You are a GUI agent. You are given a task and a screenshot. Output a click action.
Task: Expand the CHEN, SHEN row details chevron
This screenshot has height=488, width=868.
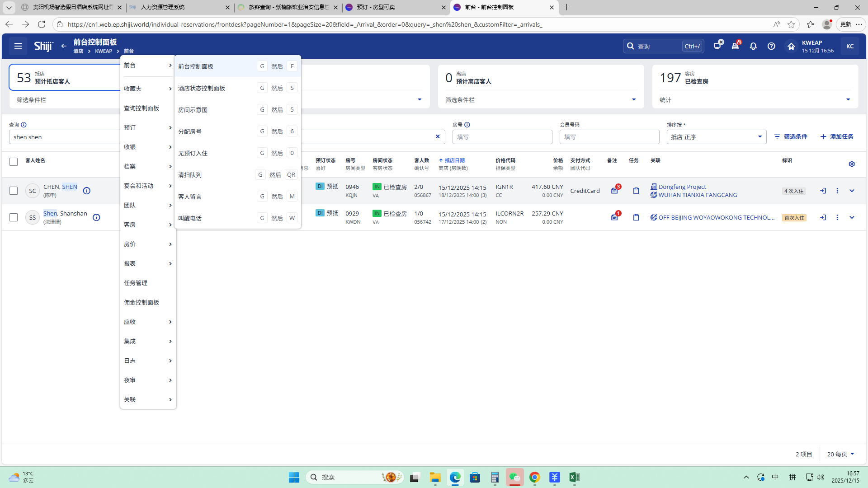coord(852,191)
